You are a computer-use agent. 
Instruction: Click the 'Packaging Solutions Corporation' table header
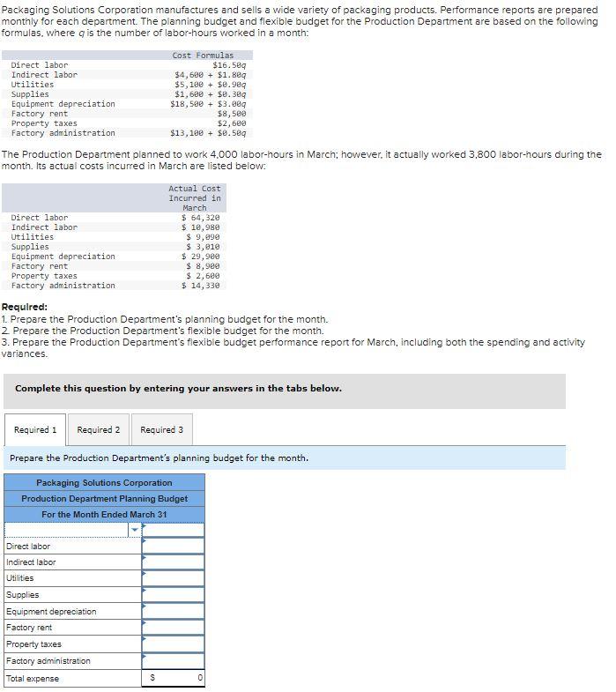104,483
